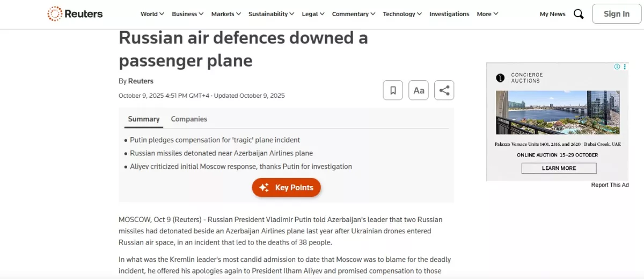This screenshot has height=279, width=644.
Task: Click the Sign In button
Action: click(x=617, y=14)
